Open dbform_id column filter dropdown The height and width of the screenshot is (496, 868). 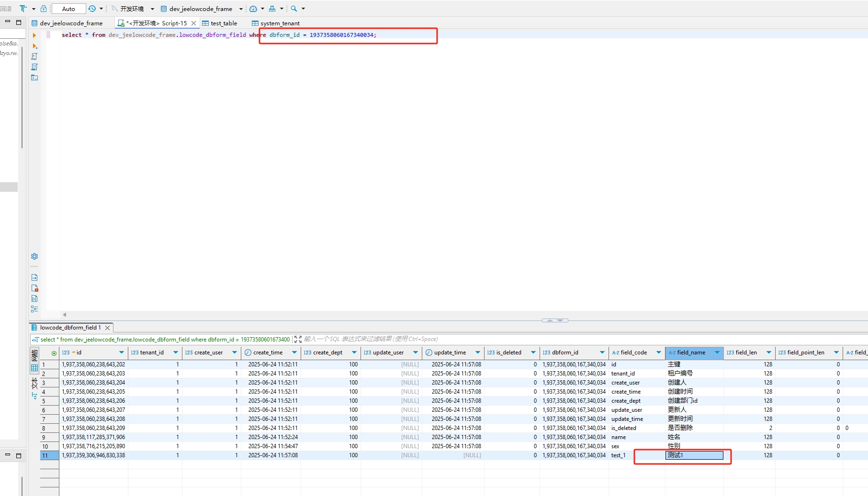[x=602, y=353]
